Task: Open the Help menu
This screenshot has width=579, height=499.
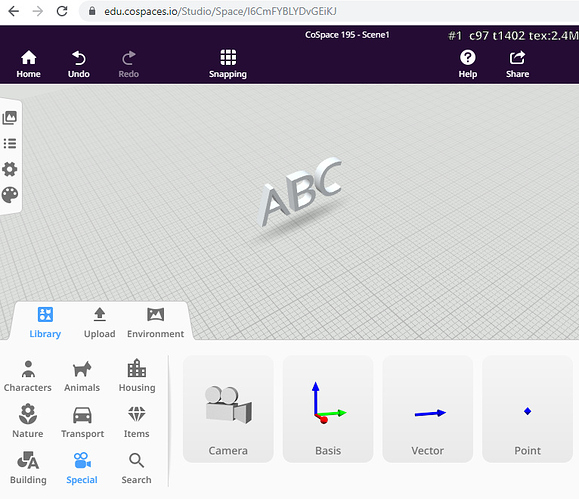Action: [467, 64]
